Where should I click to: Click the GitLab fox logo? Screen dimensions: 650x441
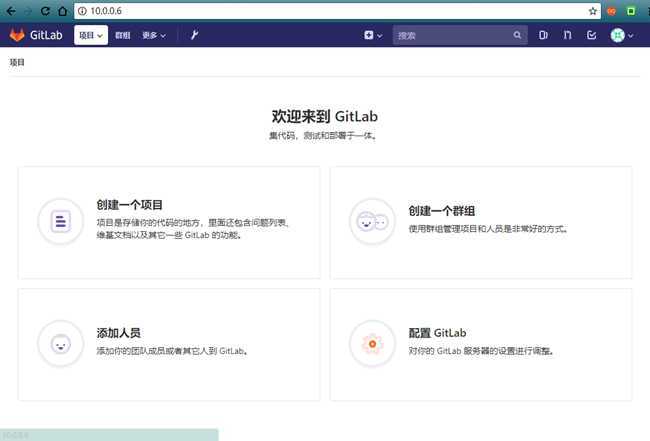(x=17, y=35)
